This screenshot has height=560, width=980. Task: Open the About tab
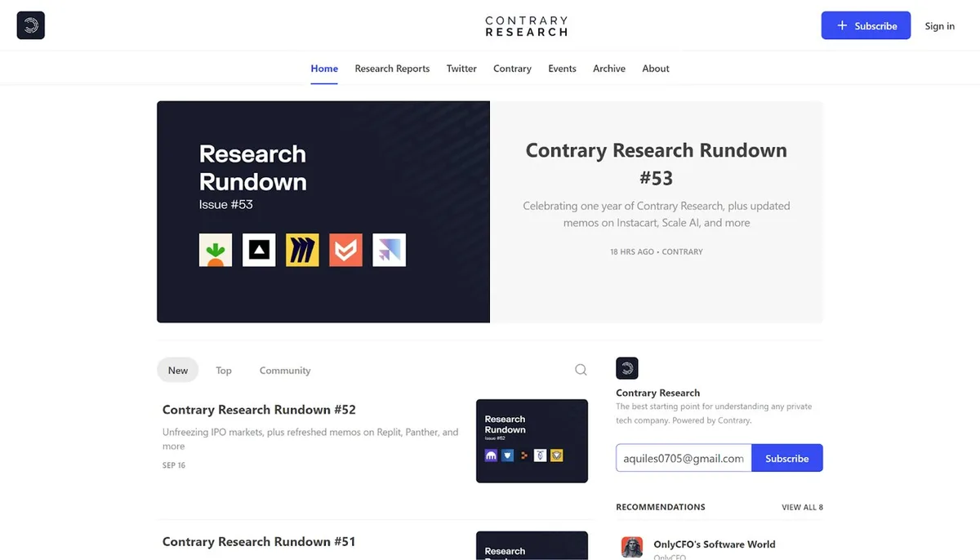coord(656,69)
